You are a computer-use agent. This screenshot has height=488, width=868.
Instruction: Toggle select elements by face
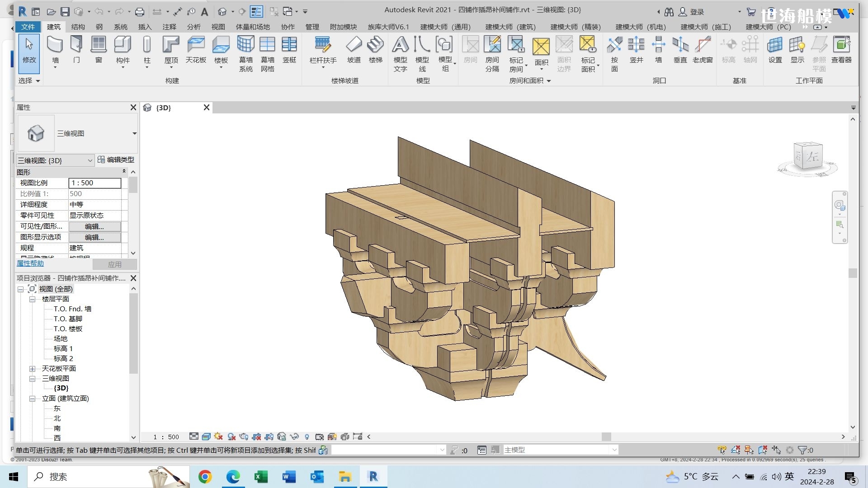point(763,450)
